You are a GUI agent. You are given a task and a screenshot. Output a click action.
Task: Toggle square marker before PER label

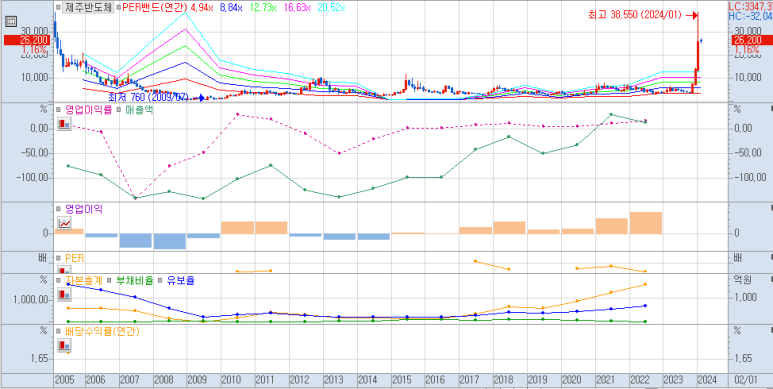pos(58,258)
